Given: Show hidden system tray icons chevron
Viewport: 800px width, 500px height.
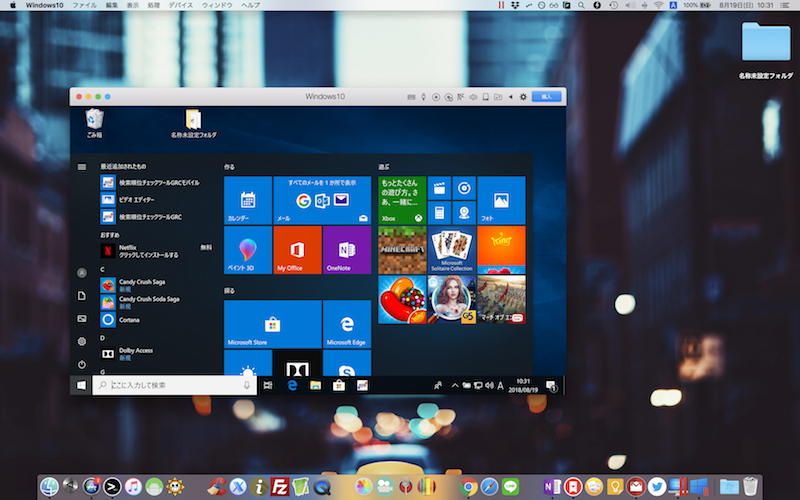Looking at the screenshot, I should pyautogui.click(x=455, y=385).
